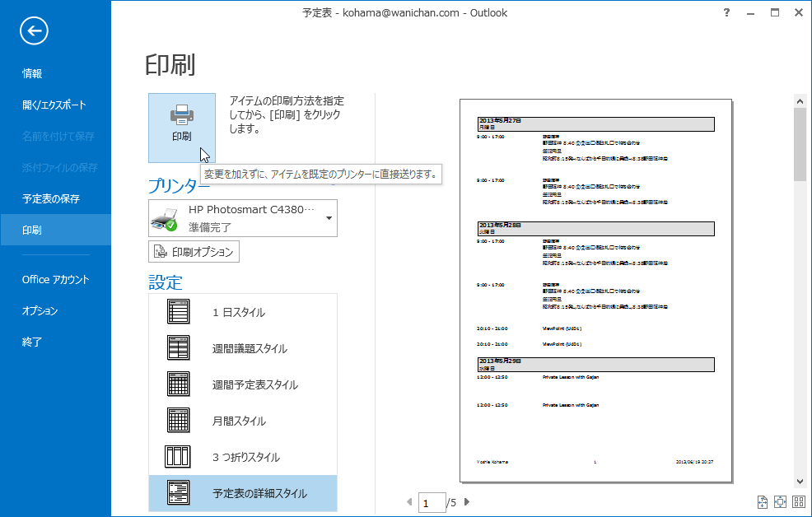Select the 1 日スタイル daily style

(x=243, y=312)
